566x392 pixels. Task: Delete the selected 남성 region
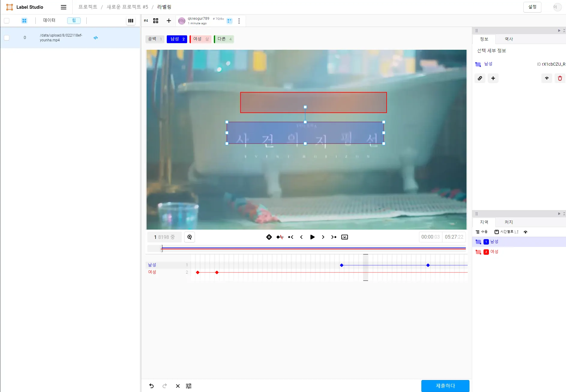pos(560,78)
